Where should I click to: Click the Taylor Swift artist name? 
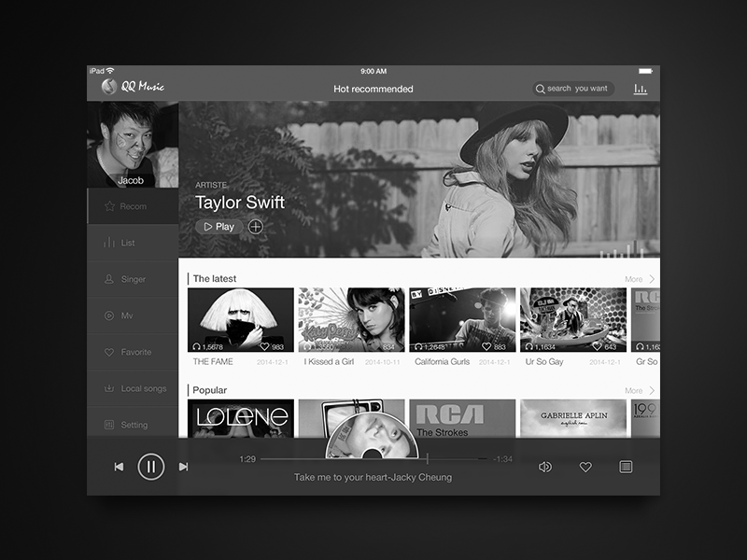pos(240,203)
